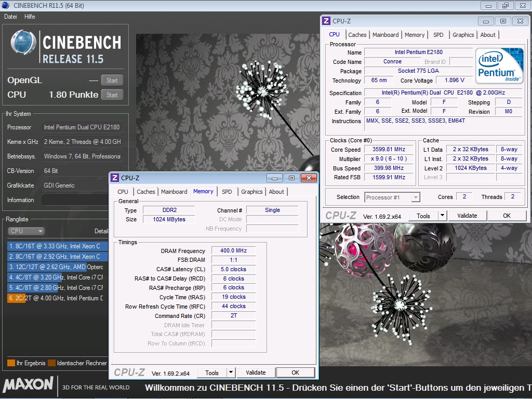The width and height of the screenshot is (532, 399).
Task: Open About tab in upper CPU-Z window
Action: 488,35
